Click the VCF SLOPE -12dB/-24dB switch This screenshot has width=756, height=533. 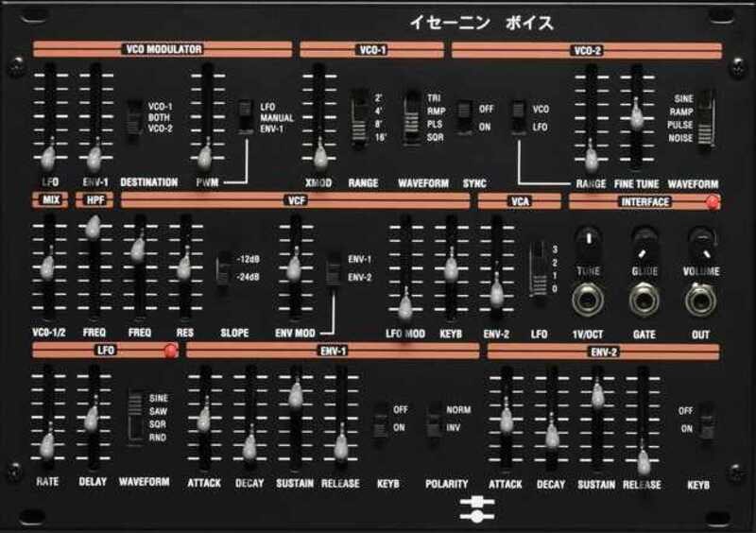coord(223,267)
